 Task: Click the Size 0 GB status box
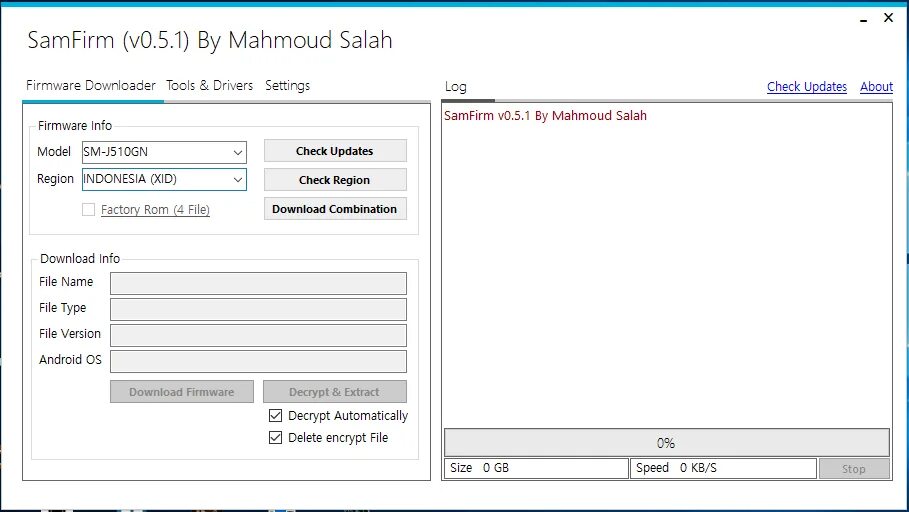pos(536,469)
